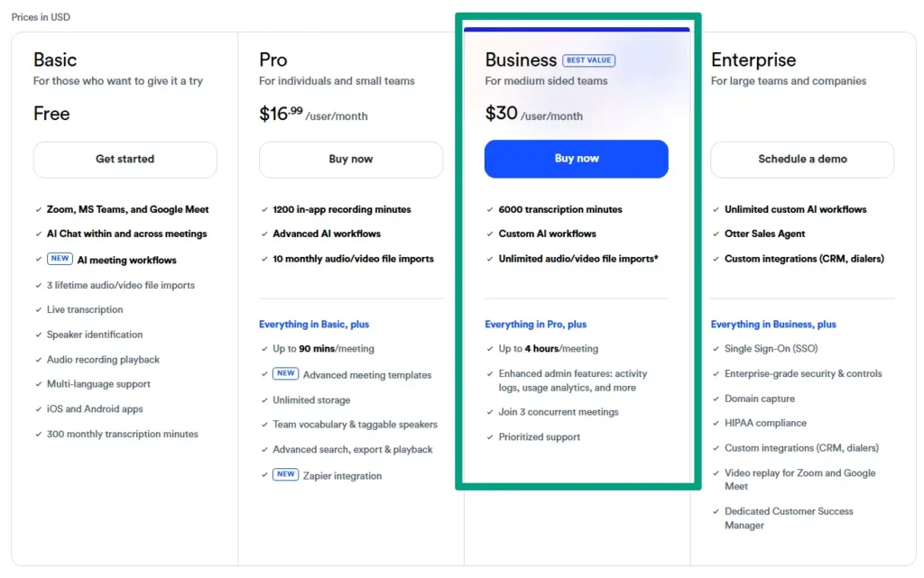This screenshot has width=924, height=578.
Task: Click checkmark beside 6000 transcription minutes
Action: pos(490,210)
